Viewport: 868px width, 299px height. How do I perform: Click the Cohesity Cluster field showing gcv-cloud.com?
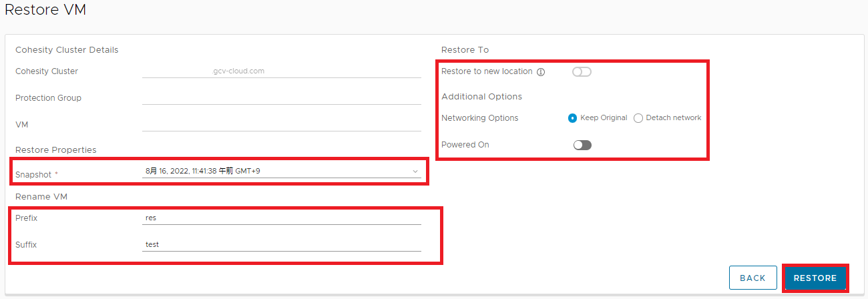click(282, 71)
